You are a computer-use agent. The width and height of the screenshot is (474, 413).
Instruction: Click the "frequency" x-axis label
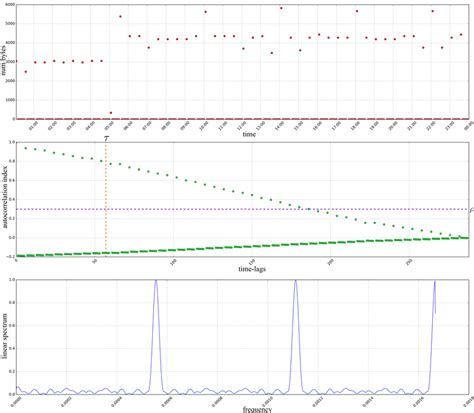(257, 409)
